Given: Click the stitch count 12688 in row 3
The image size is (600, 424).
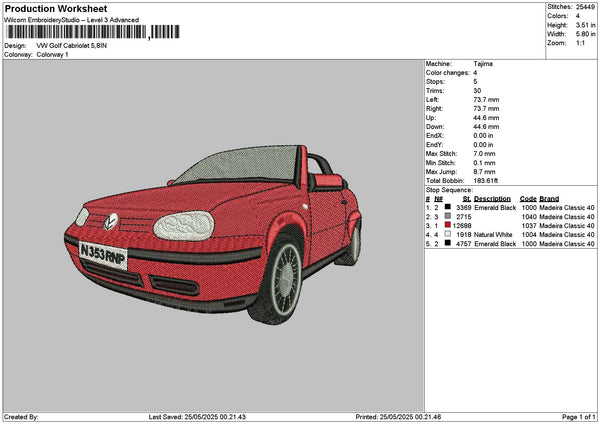Looking at the screenshot, I should coord(462,226).
